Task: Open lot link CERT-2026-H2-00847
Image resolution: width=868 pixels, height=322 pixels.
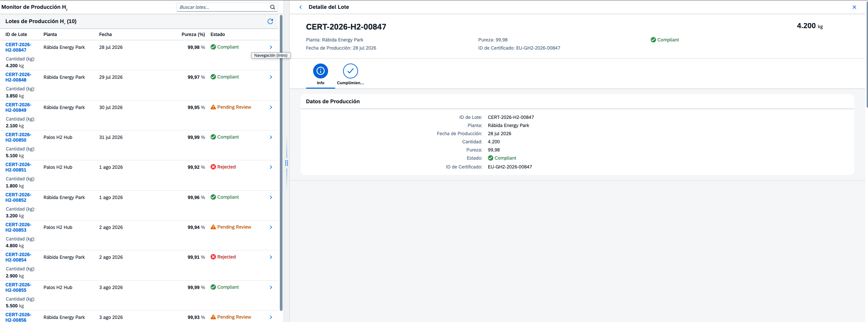Action: [x=18, y=47]
